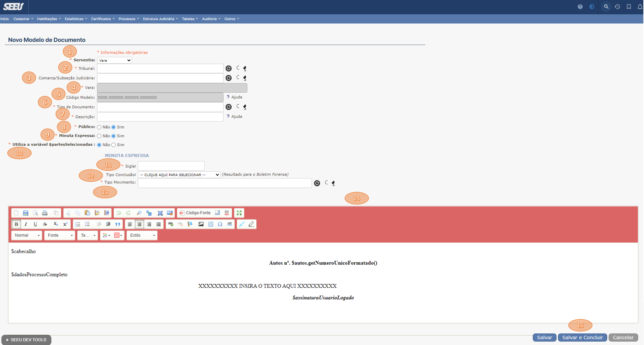Open the background color grid dropdown

point(118,235)
